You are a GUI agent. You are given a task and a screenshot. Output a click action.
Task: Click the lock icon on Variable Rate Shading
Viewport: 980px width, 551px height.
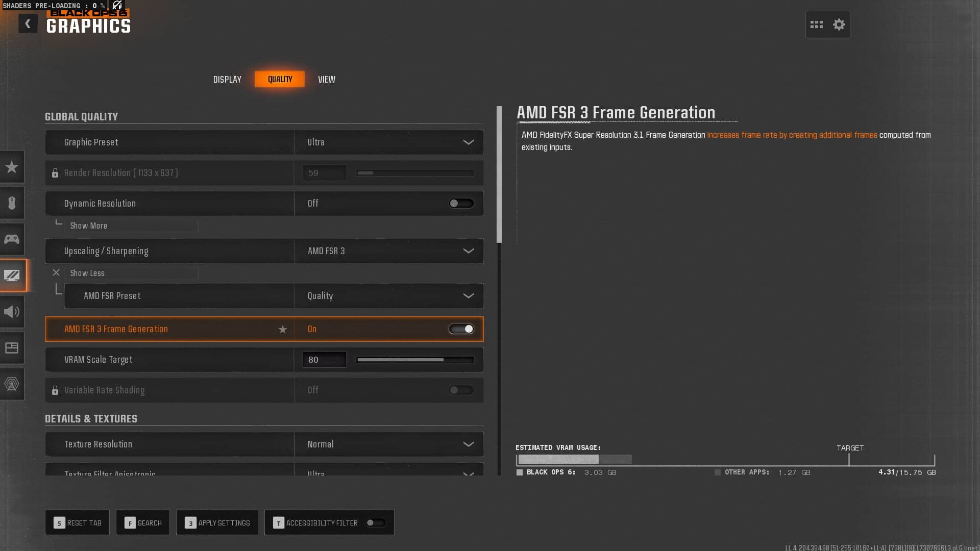point(55,390)
